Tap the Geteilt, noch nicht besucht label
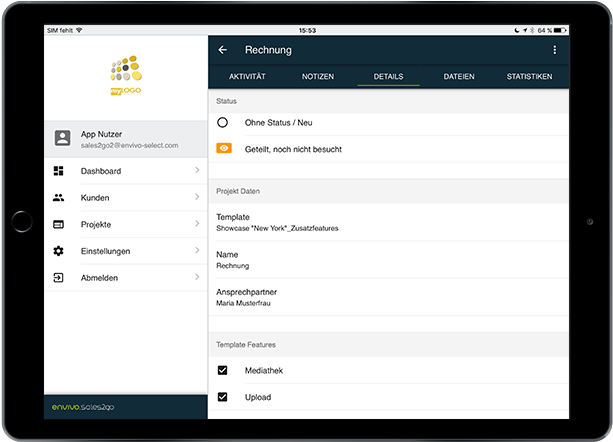The width and height of the screenshot is (613, 442). (293, 149)
